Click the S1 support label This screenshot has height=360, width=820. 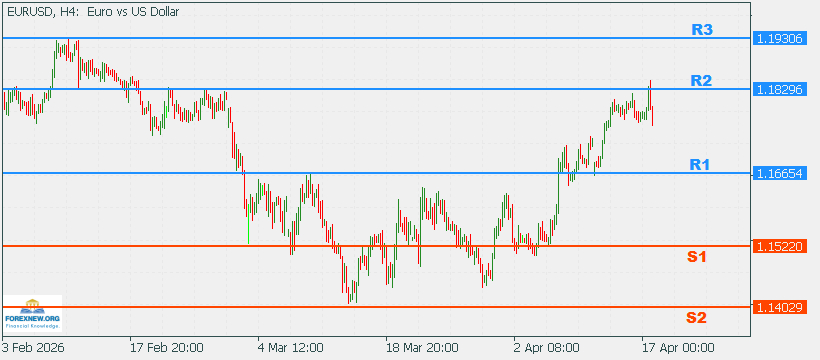tap(697, 256)
